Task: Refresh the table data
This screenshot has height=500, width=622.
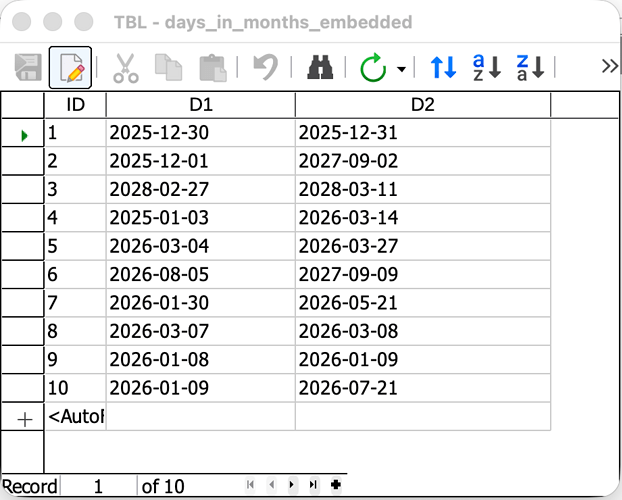Action: pyautogui.click(x=373, y=68)
